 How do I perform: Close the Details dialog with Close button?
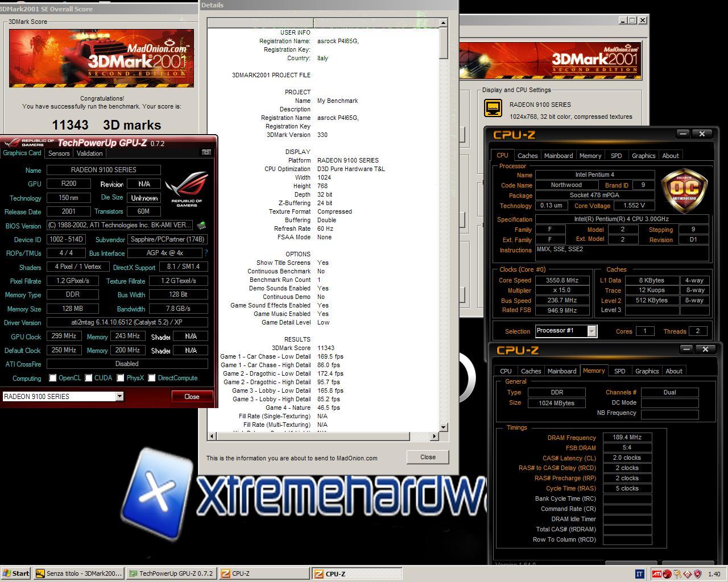pyautogui.click(x=428, y=457)
